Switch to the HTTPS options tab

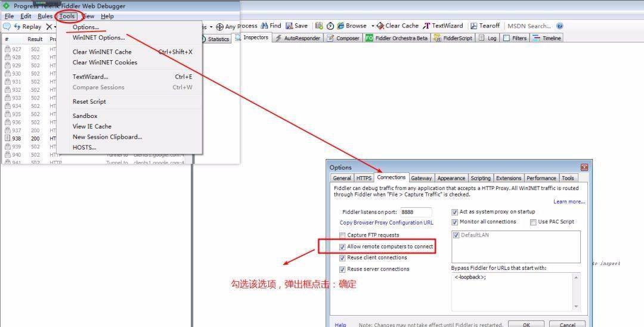tap(364, 178)
